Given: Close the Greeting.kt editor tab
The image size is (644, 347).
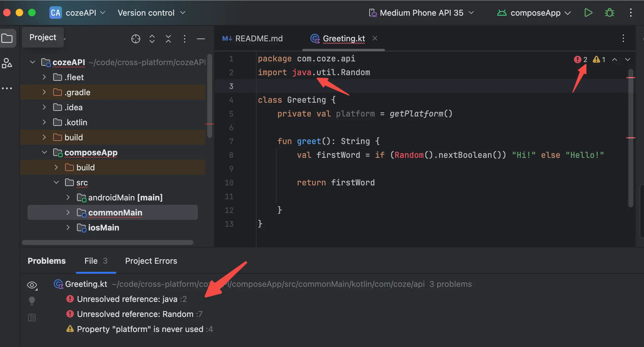Looking at the screenshot, I should click(x=375, y=38).
